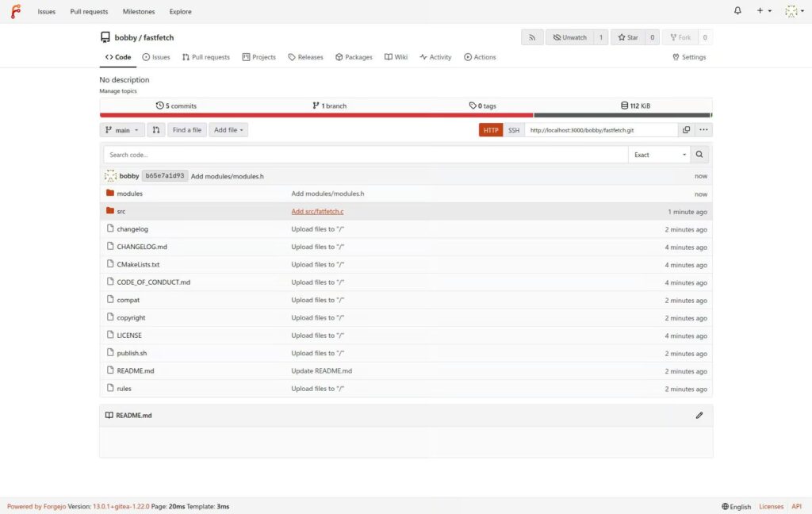Click the Find a file button
The height and width of the screenshot is (514, 812).
click(186, 129)
